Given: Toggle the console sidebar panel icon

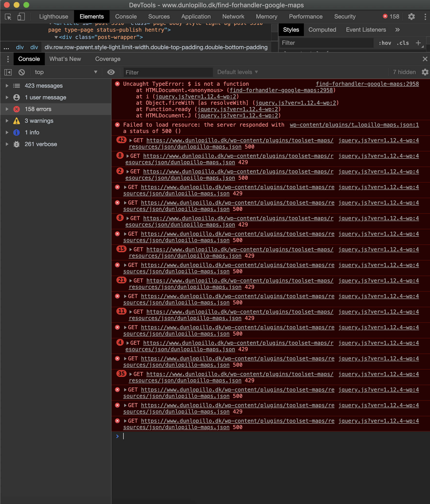Looking at the screenshot, I should point(8,72).
